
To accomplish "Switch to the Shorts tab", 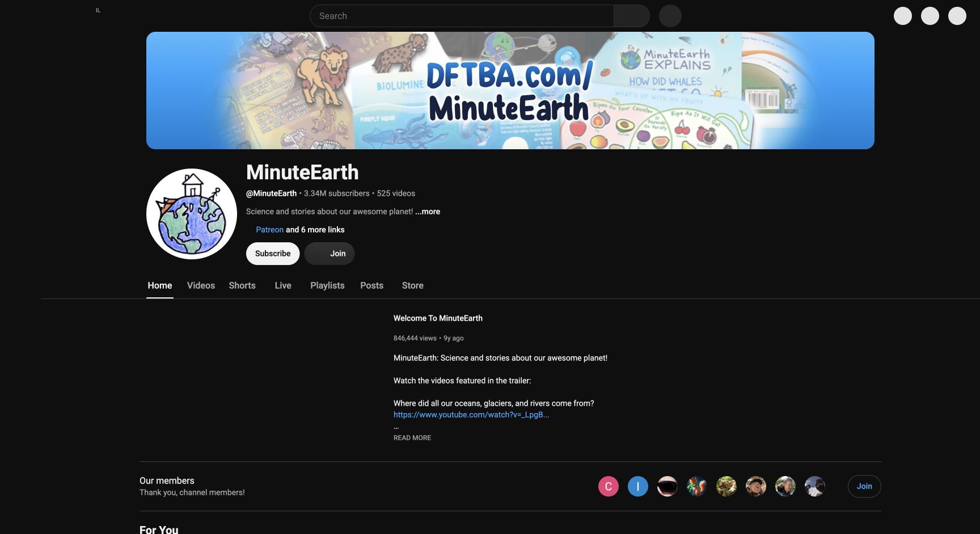I will tap(242, 285).
